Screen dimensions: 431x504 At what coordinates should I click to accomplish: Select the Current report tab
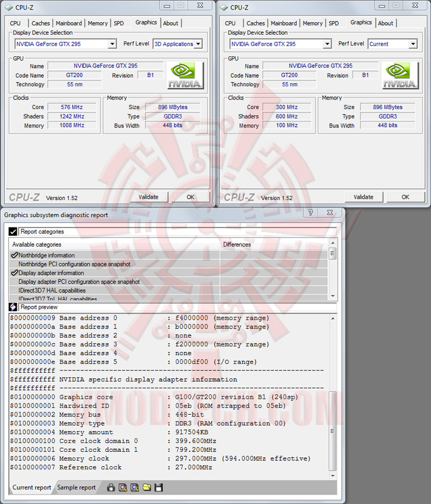pyautogui.click(x=32, y=488)
